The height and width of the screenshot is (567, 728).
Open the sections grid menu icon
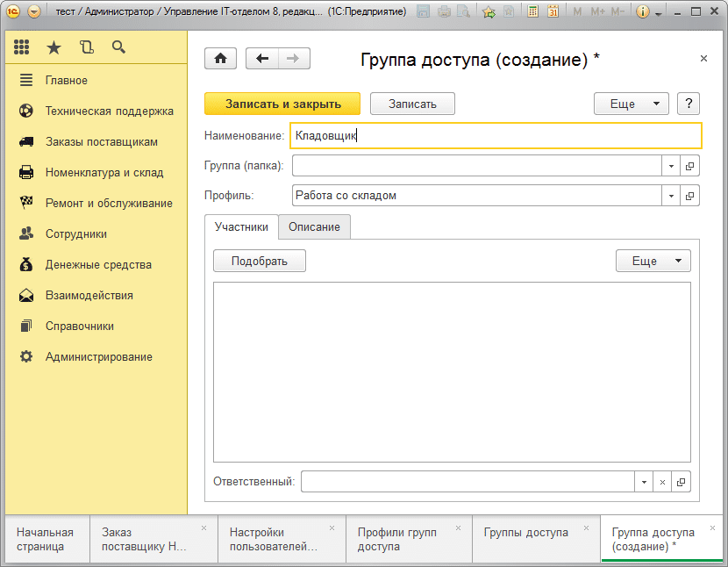click(21, 47)
